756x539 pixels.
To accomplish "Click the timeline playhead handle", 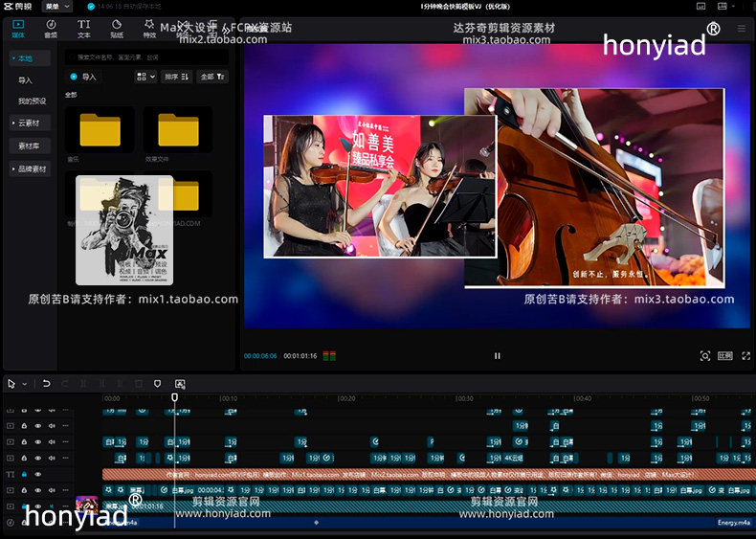I will [x=174, y=397].
